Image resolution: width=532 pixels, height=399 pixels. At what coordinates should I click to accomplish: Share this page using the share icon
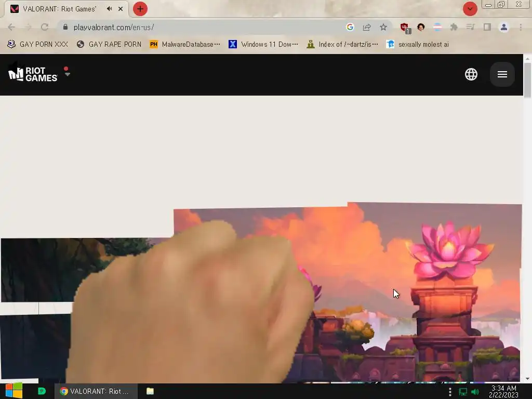pos(367,27)
